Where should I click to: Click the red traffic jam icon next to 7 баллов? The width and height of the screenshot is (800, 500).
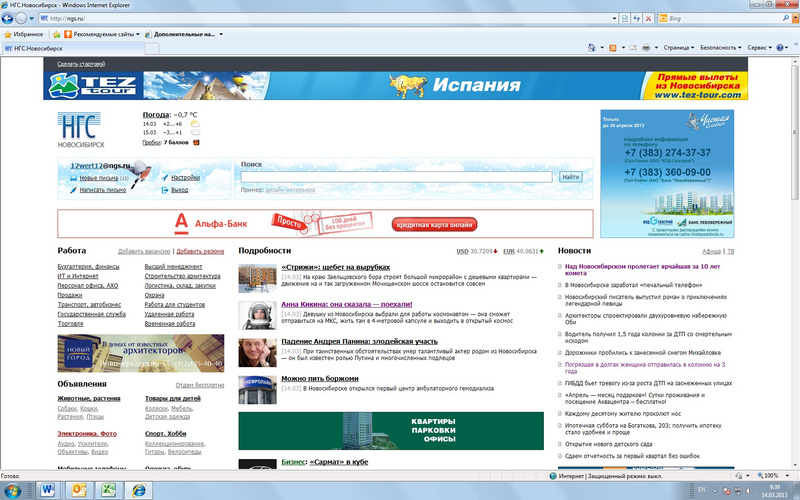[x=196, y=142]
